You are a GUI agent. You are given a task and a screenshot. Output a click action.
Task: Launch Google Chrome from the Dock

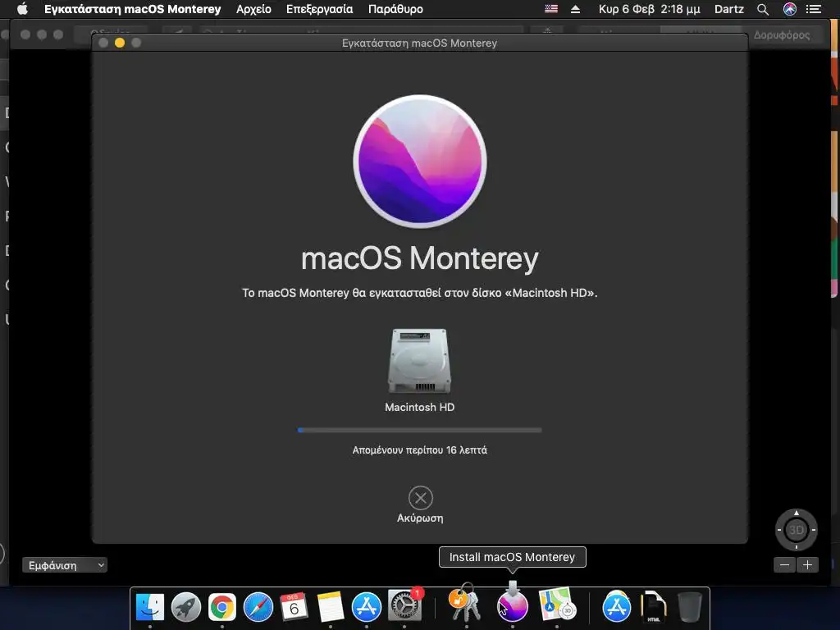pyautogui.click(x=221, y=607)
